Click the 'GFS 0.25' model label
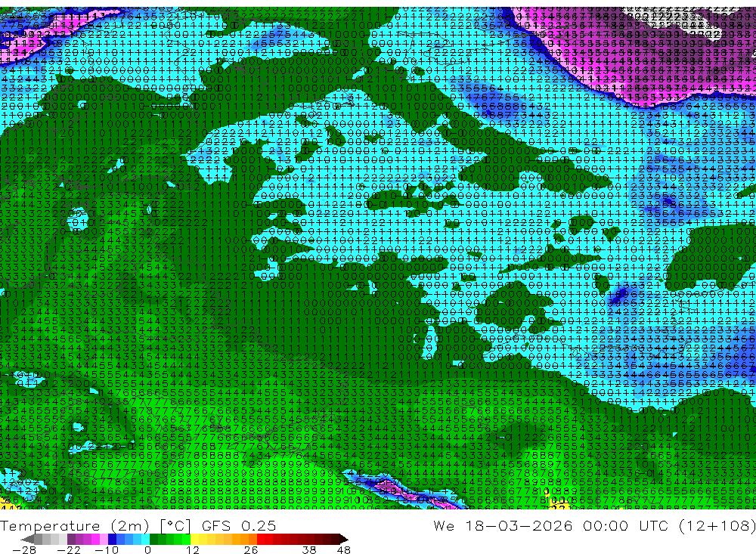The width and height of the screenshot is (756, 554). [239, 525]
